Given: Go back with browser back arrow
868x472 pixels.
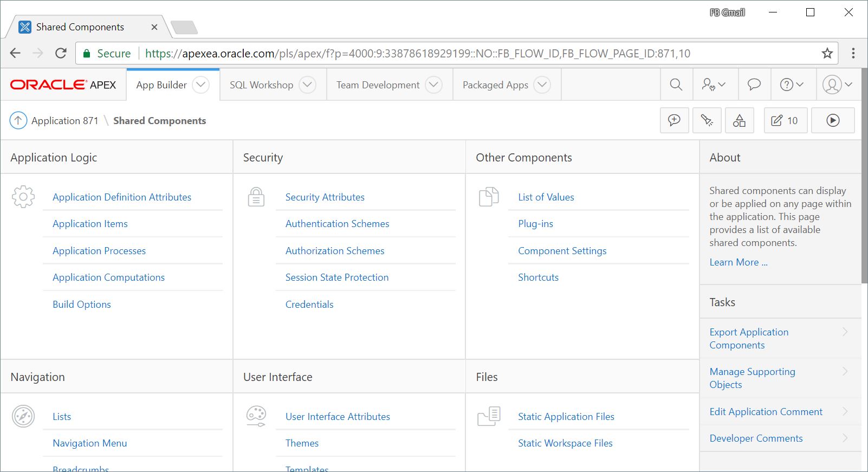Looking at the screenshot, I should coord(15,53).
